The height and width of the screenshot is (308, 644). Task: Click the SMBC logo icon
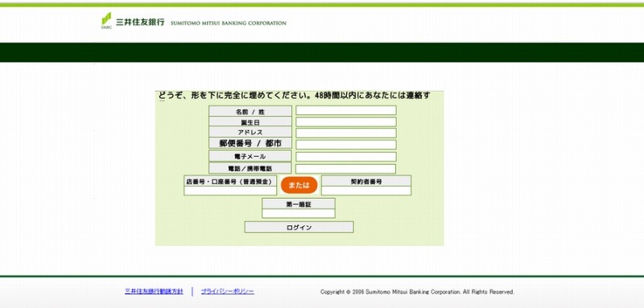[x=106, y=20]
